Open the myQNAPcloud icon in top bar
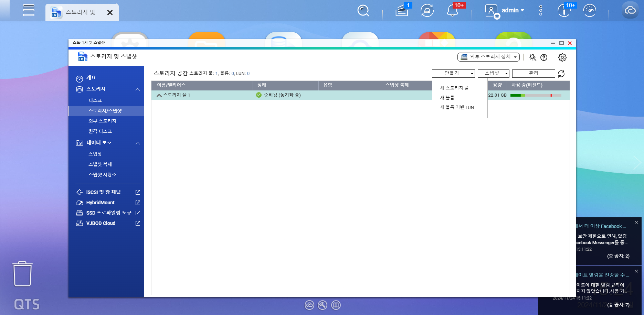This screenshot has width=644, height=315. click(630, 10)
